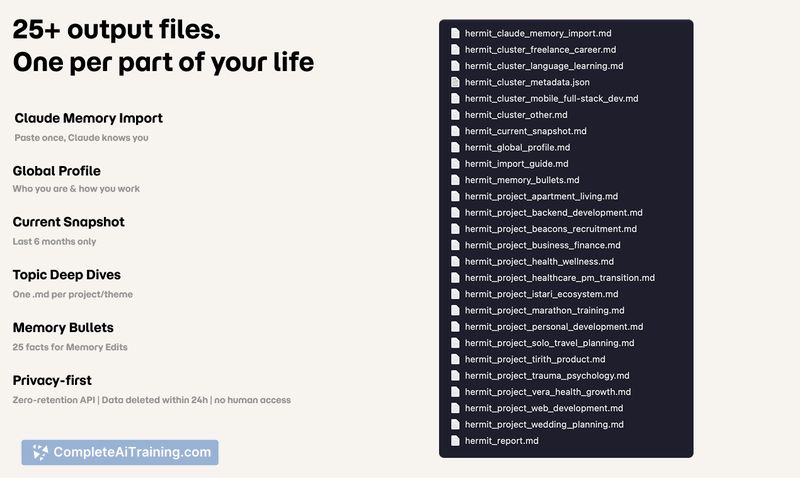The height and width of the screenshot is (478, 800).
Task: Click the file icon next to hermit_project_marathon_training.md
Action: click(x=456, y=310)
